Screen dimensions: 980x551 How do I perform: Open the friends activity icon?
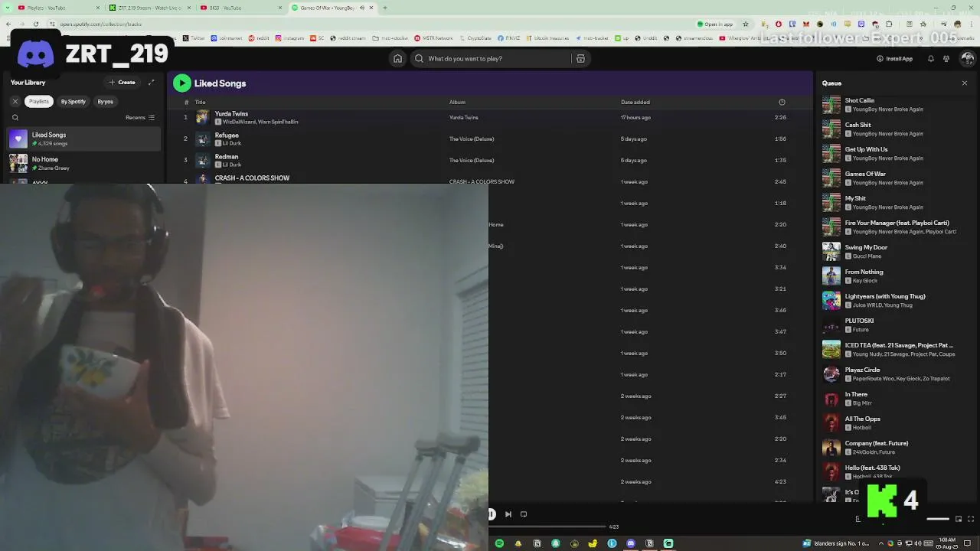click(x=947, y=58)
